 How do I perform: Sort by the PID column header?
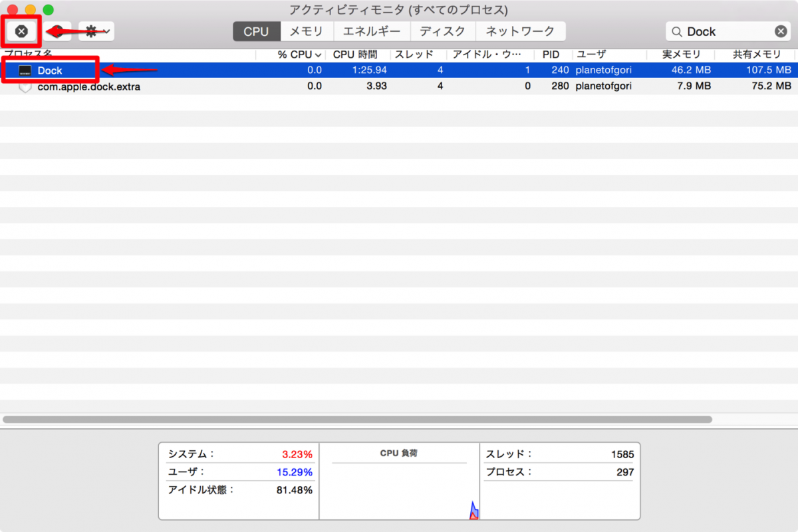pos(551,55)
